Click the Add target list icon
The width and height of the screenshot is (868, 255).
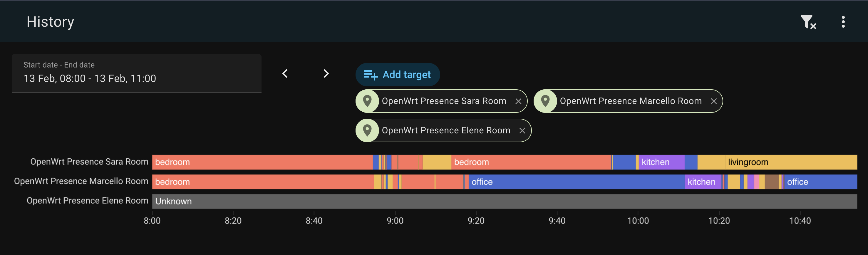pos(372,74)
